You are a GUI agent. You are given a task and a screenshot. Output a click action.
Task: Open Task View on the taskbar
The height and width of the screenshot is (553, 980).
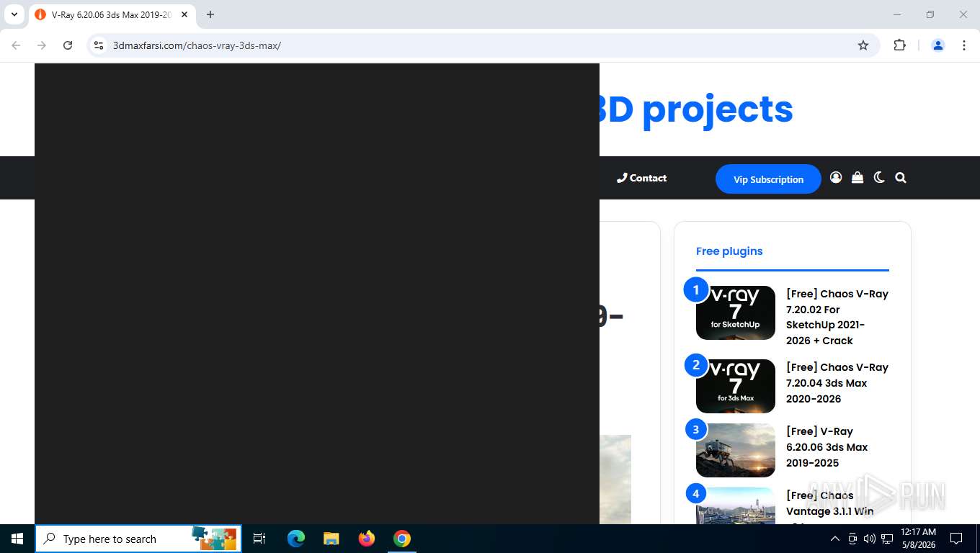coord(259,539)
